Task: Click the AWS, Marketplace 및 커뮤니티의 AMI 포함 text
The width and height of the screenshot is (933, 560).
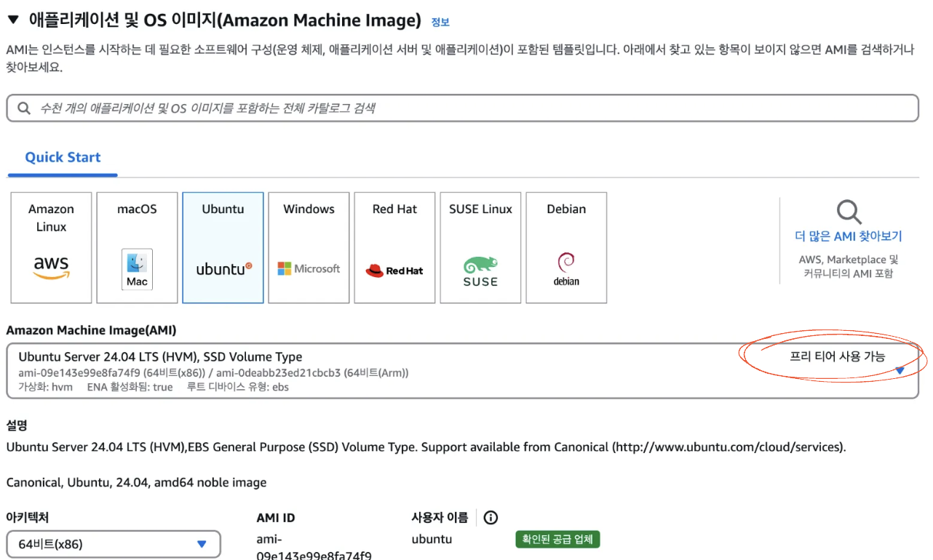Action: 849,267
